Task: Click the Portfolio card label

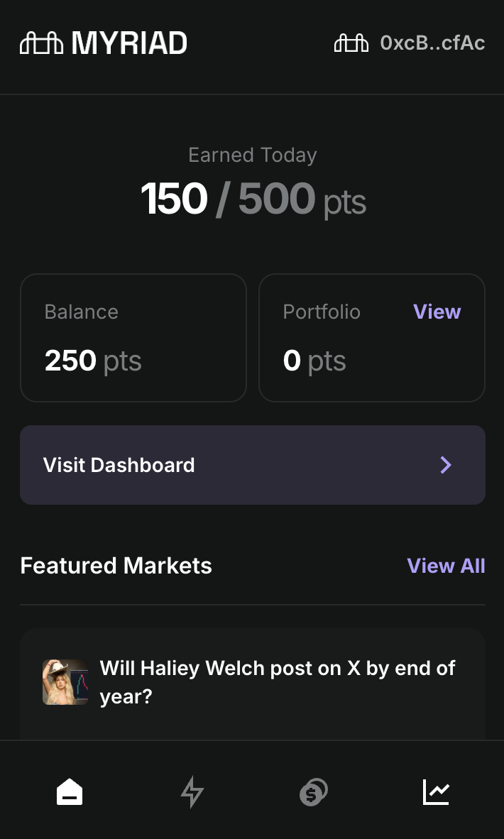Action: [x=322, y=312]
